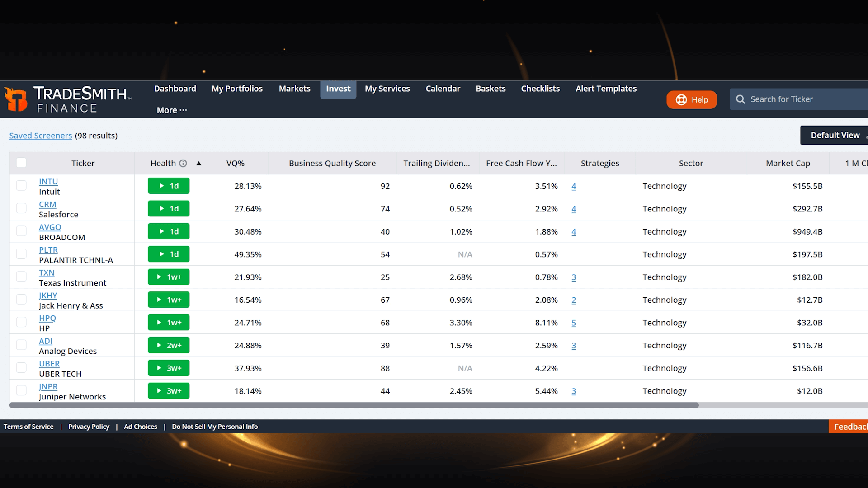The image size is (868, 488).
Task: Click the horizontal scrollbar below the table
Action: (353, 405)
